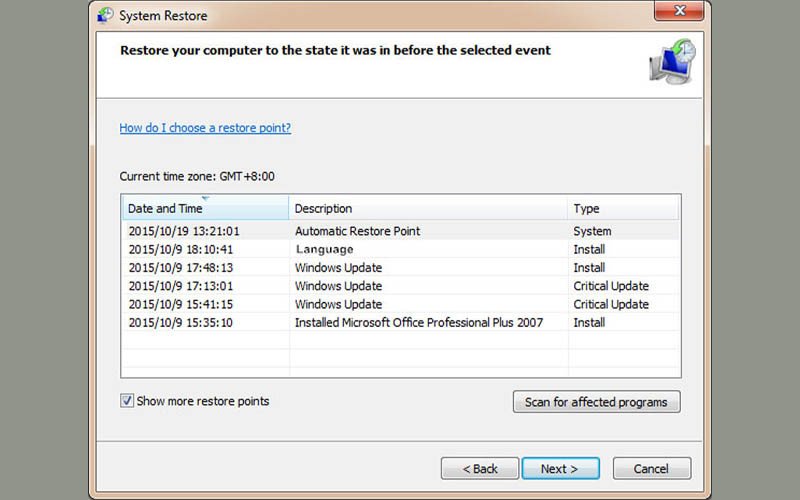Select the Language install restore point
The height and width of the screenshot is (500, 800).
(x=324, y=249)
